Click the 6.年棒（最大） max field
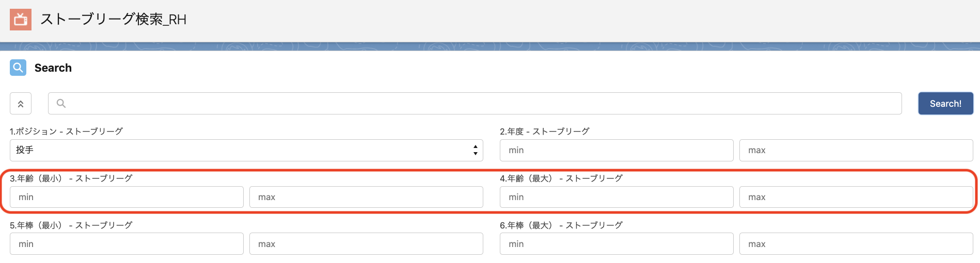The width and height of the screenshot is (980, 263). [x=856, y=244]
